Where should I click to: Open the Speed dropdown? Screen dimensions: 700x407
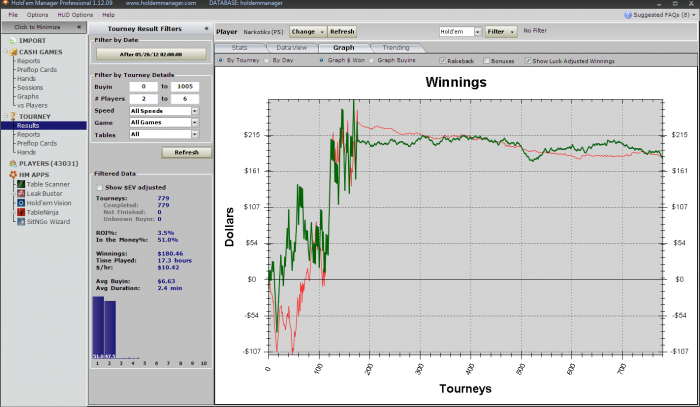195,111
